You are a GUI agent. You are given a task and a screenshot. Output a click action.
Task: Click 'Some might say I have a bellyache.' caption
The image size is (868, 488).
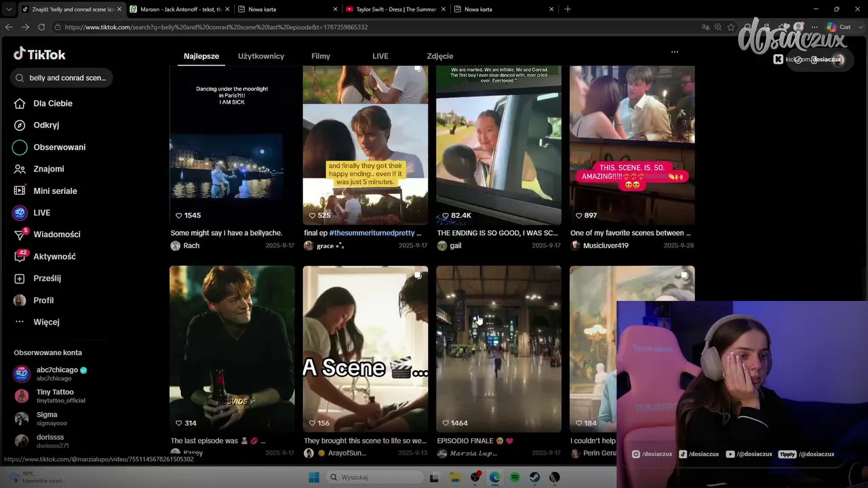pos(226,233)
